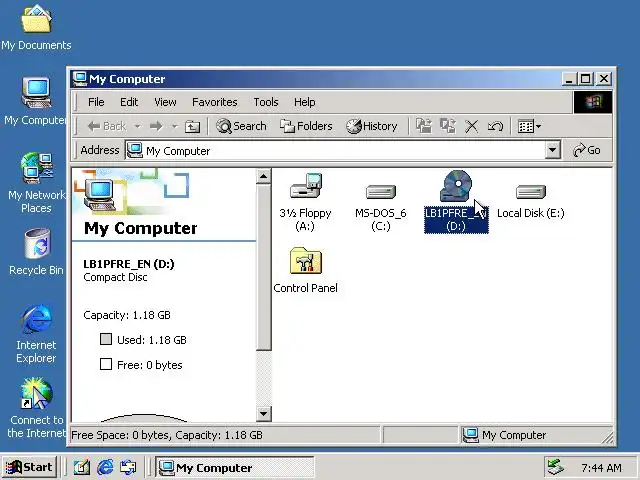Image resolution: width=640 pixels, height=480 pixels.
Task: Click the left pane scrollbar thumb
Action: click(264, 267)
